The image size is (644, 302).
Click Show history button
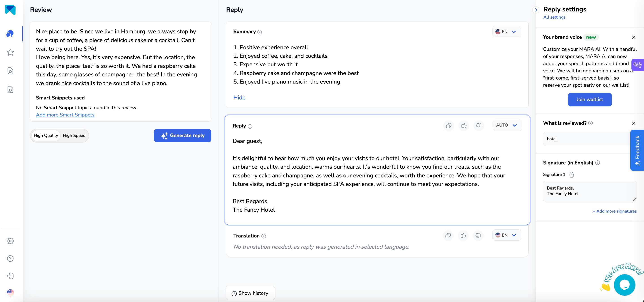click(250, 293)
